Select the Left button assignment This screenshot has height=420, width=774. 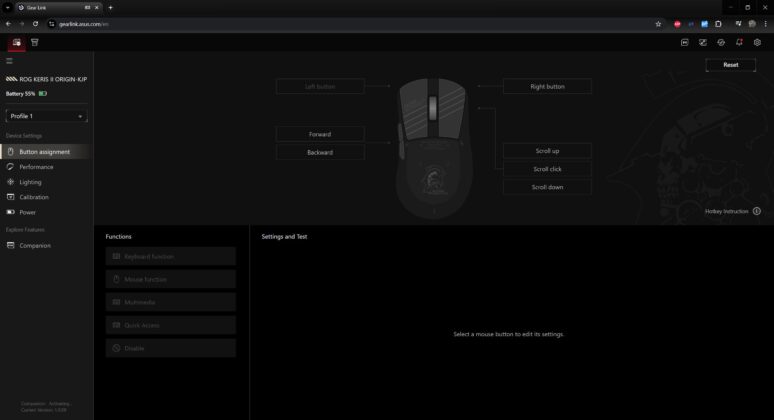pyautogui.click(x=320, y=86)
